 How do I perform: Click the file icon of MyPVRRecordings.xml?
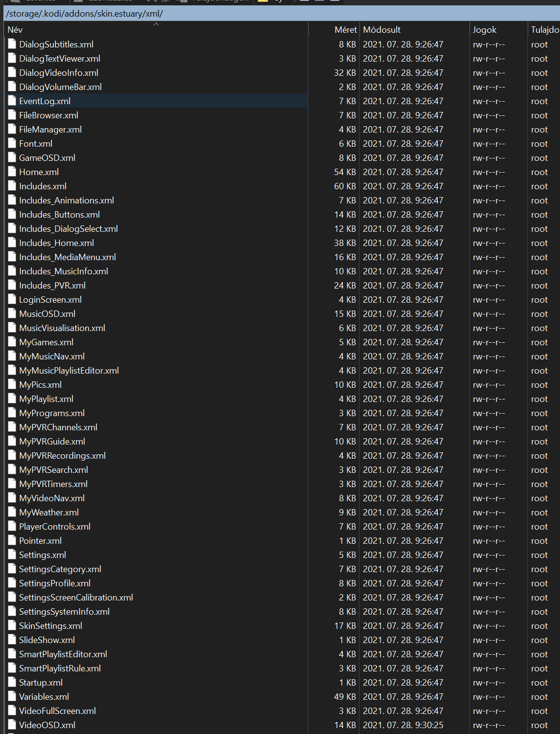(12, 455)
